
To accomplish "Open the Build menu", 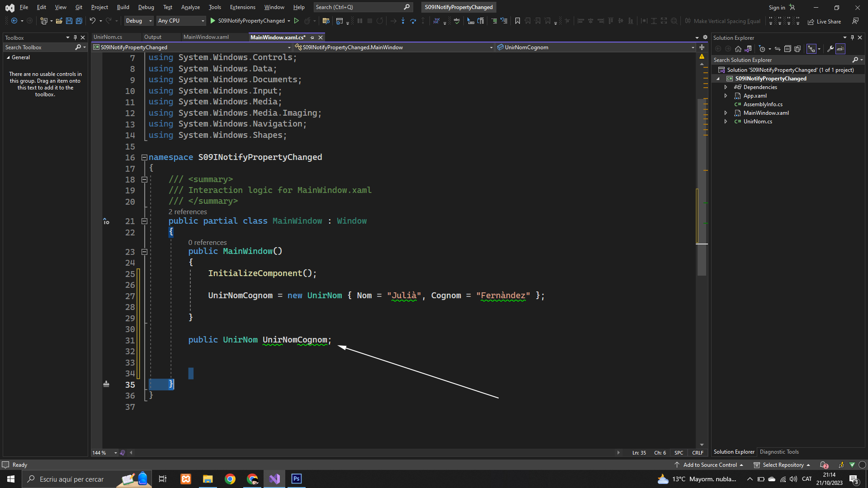I will coord(123,7).
